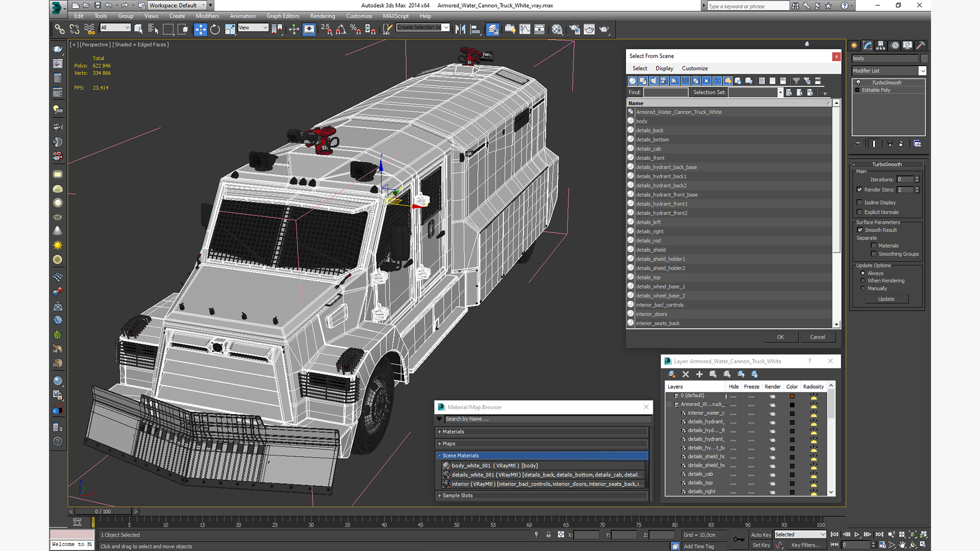The height and width of the screenshot is (551, 980).
Task: Select the Link tool in main toolbar
Action: pos(60,30)
